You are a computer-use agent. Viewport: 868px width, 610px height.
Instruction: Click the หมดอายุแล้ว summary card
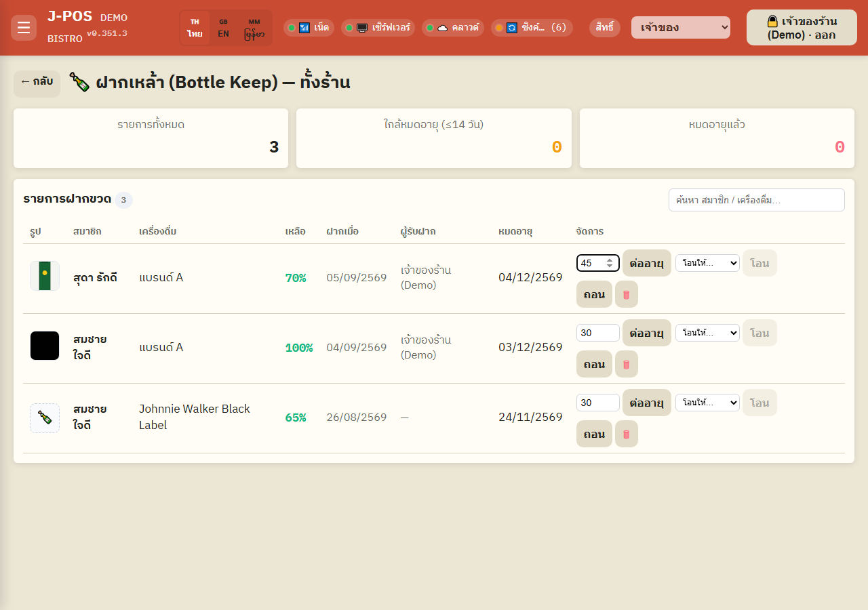click(x=717, y=138)
